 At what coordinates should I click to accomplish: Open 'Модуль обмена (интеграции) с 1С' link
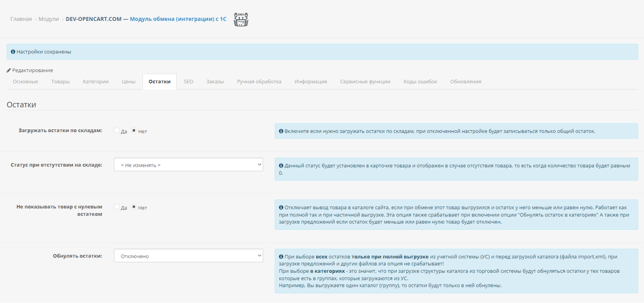(x=178, y=19)
